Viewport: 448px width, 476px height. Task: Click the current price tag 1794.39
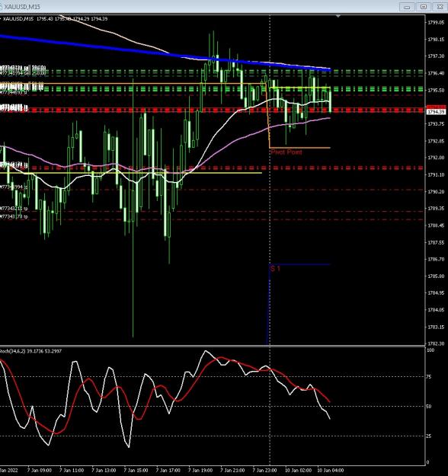click(x=436, y=112)
